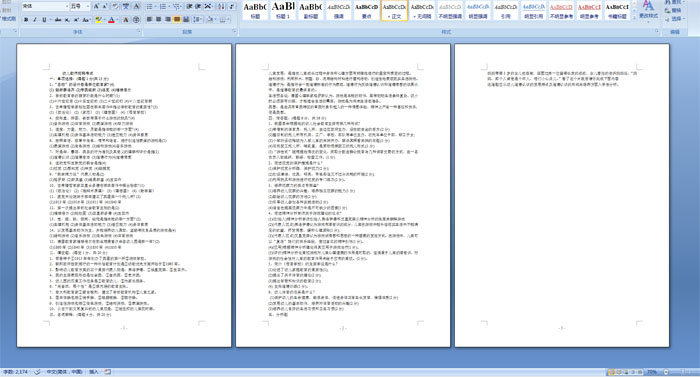700x377 pixels.
Task: Click the zoom percentage 70%
Action: (652, 372)
